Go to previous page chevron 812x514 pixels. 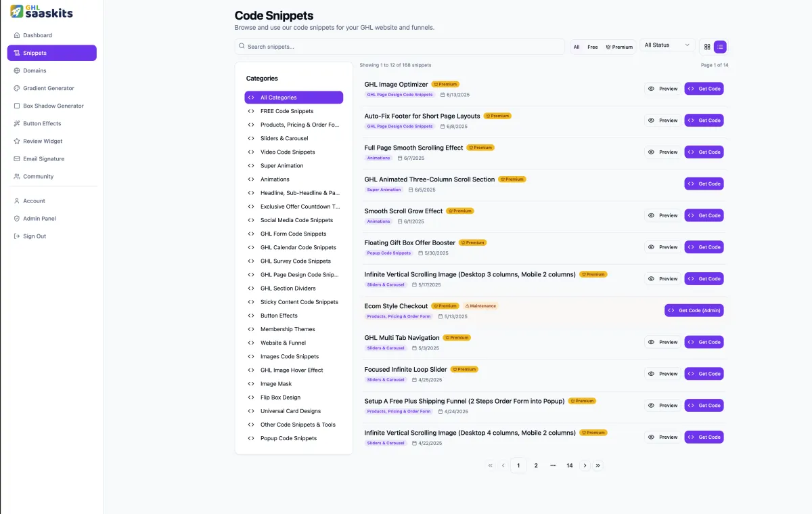click(x=503, y=465)
